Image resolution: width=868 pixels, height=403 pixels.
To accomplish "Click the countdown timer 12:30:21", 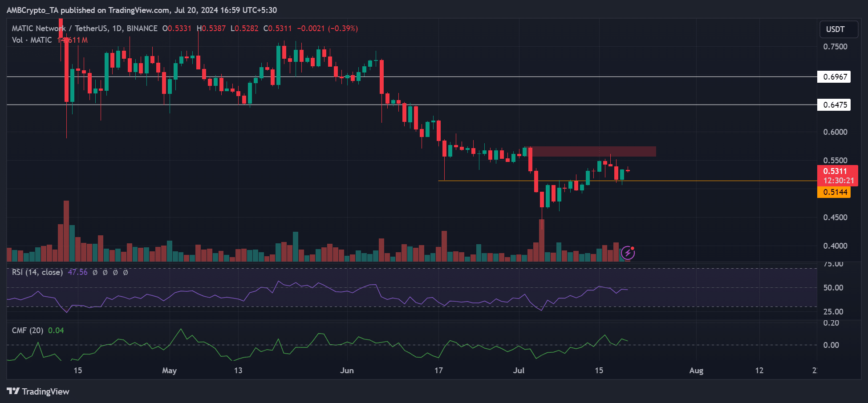I will pyautogui.click(x=839, y=181).
